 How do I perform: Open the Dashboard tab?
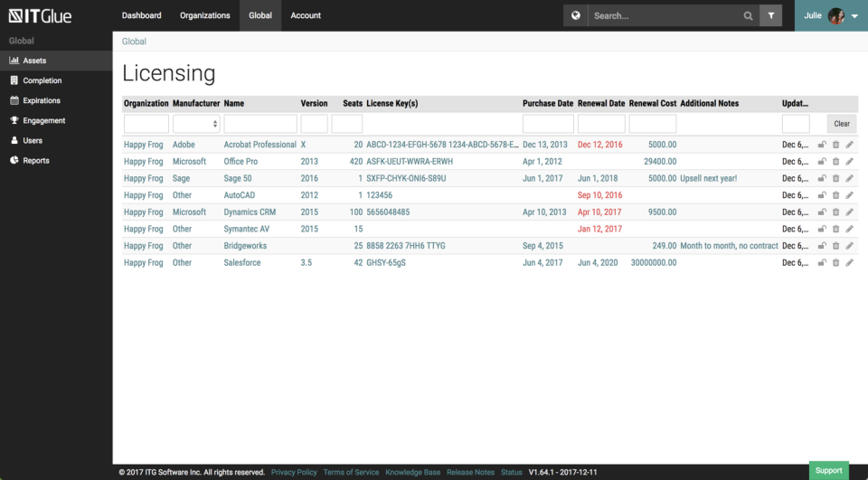[x=142, y=15]
